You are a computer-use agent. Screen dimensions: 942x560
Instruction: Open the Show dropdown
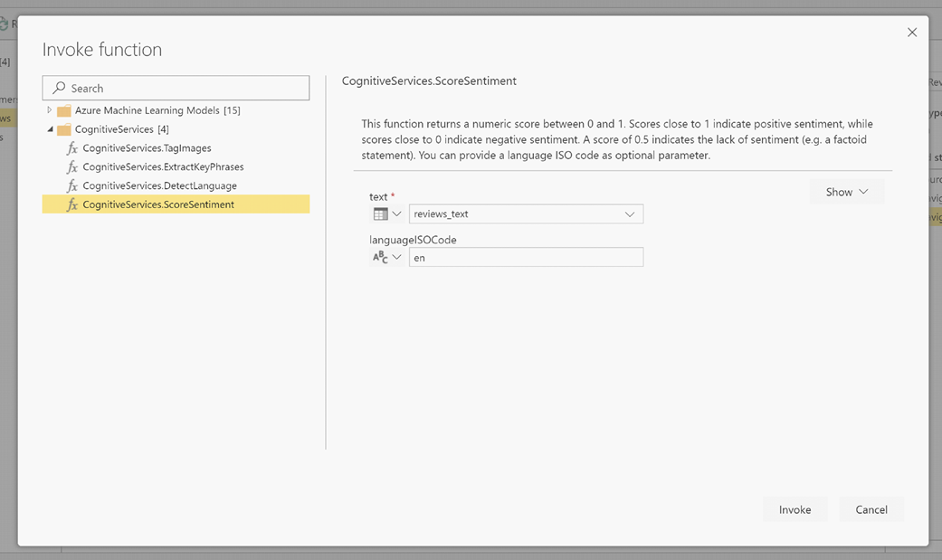click(x=846, y=192)
